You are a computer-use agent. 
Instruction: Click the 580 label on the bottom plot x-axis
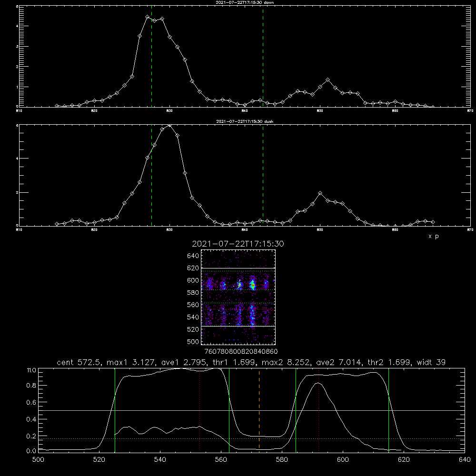tap(282, 460)
